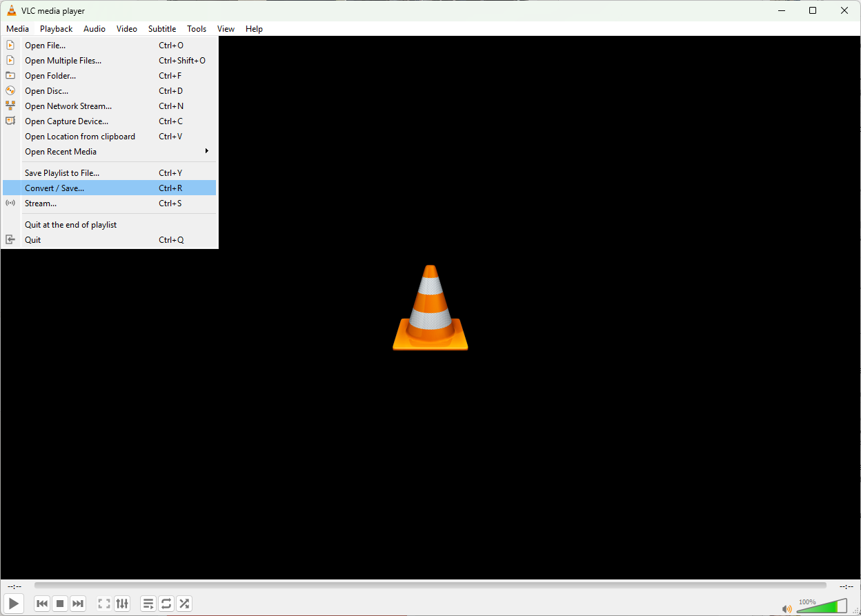Open the View menu
861x616 pixels.
(226, 29)
